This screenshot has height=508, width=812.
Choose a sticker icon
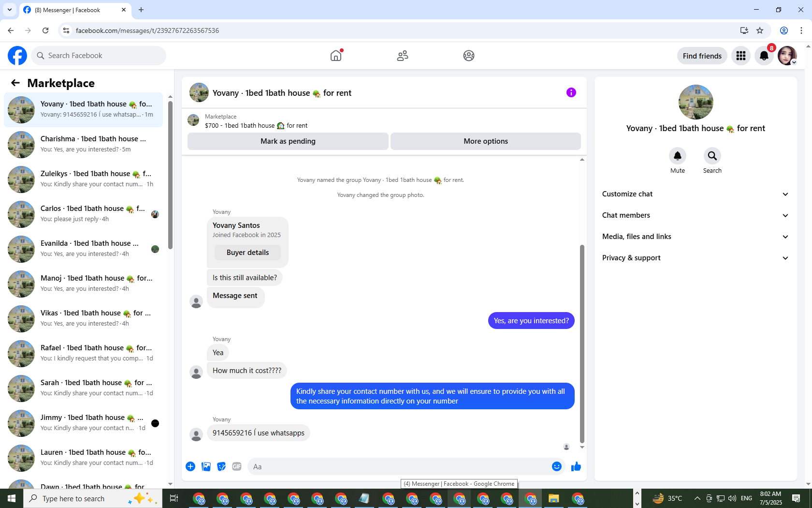[221, 466]
